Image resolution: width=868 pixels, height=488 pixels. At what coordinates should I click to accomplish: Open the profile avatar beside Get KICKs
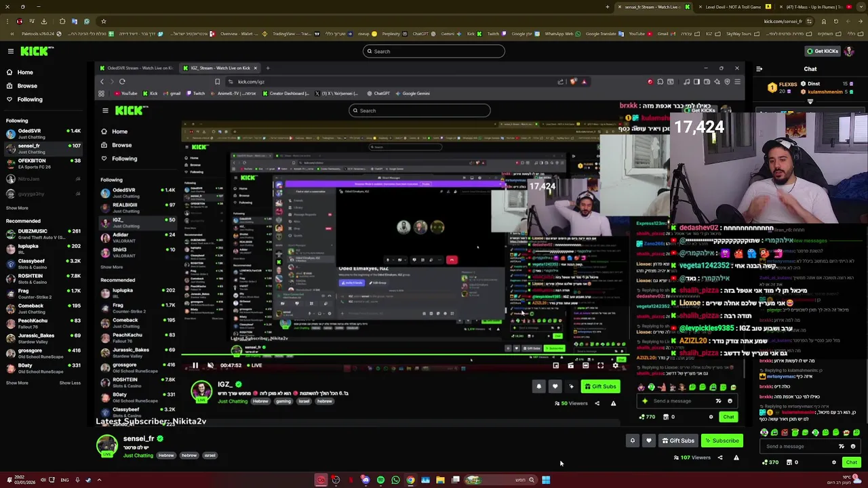(848, 52)
